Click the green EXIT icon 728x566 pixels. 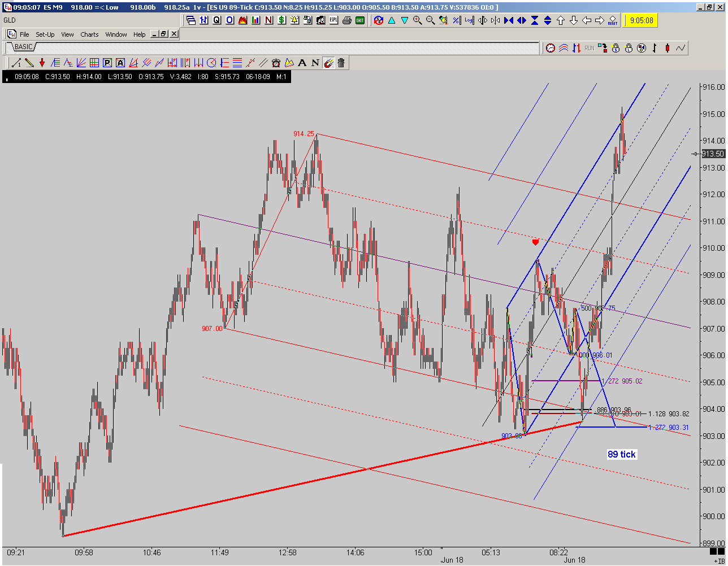click(x=361, y=20)
